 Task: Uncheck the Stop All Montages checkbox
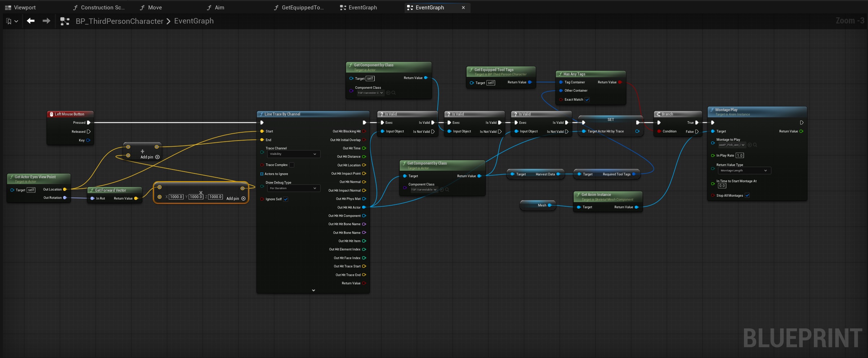(747, 196)
